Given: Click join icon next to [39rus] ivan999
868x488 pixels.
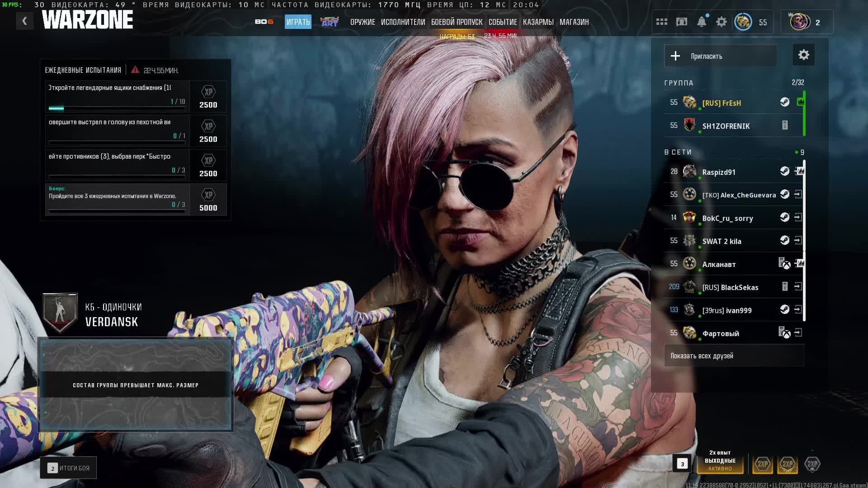Looking at the screenshot, I should tap(798, 310).
